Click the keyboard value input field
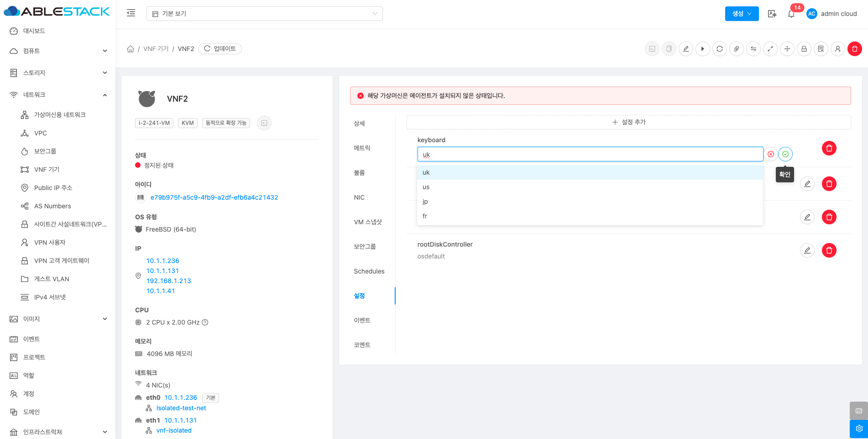Image resolution: width=868 pixels, height=439 pixels. [590, 155]
